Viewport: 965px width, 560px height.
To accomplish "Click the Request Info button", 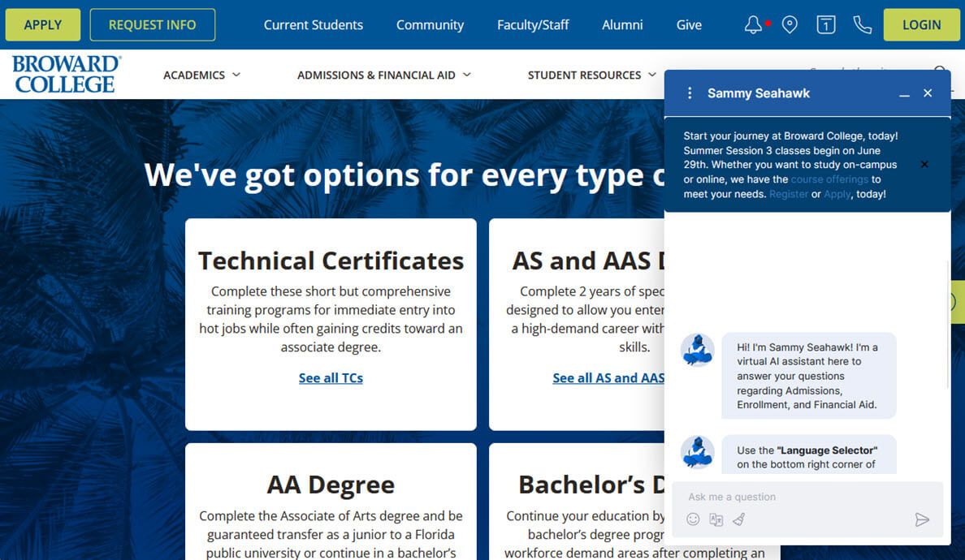I will 153,24.
